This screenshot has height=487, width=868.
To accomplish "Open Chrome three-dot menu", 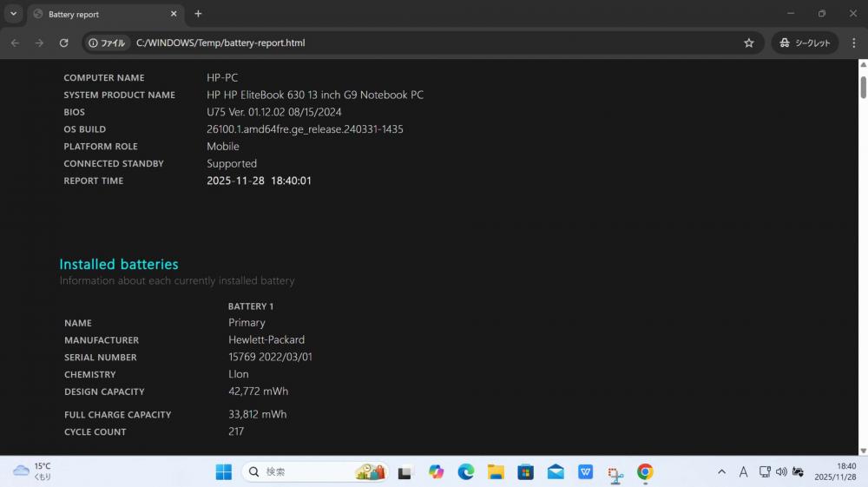I will [x=853, y=43].
